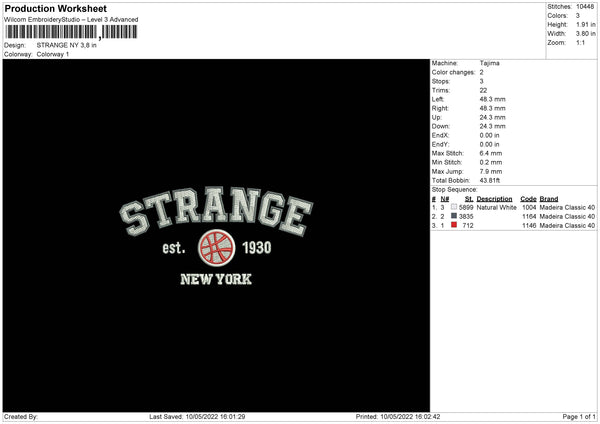Click the '1930' text in the design
The height and width of the screenshot is (424, 600).
click(x=257, y=248)
